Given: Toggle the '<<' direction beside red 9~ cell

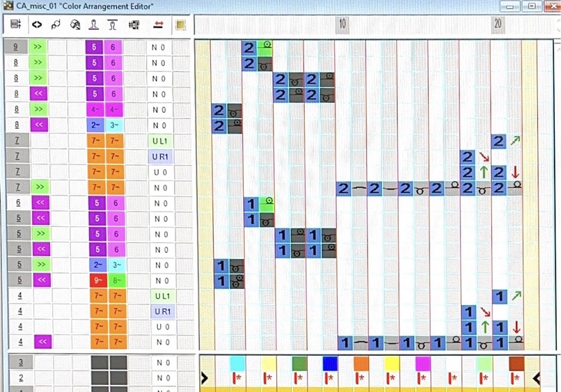Looking at the screenshot, I should click(42, 280).
